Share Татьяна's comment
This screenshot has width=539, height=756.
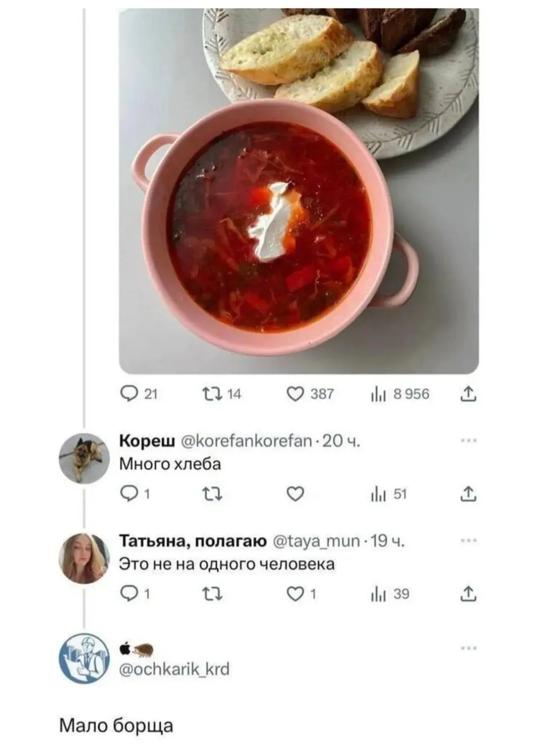pos(468,594)
